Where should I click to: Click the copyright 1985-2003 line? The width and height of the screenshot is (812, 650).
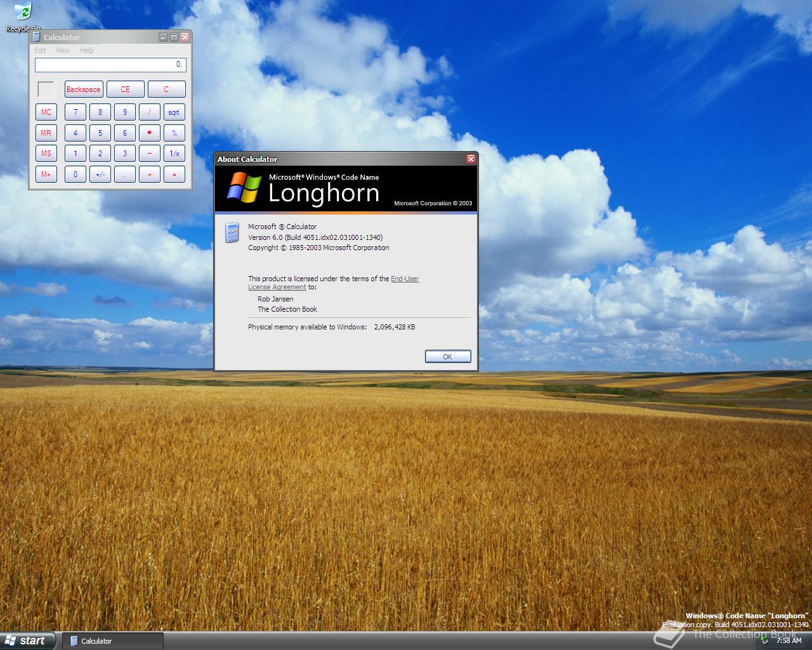tap(318, 248)
